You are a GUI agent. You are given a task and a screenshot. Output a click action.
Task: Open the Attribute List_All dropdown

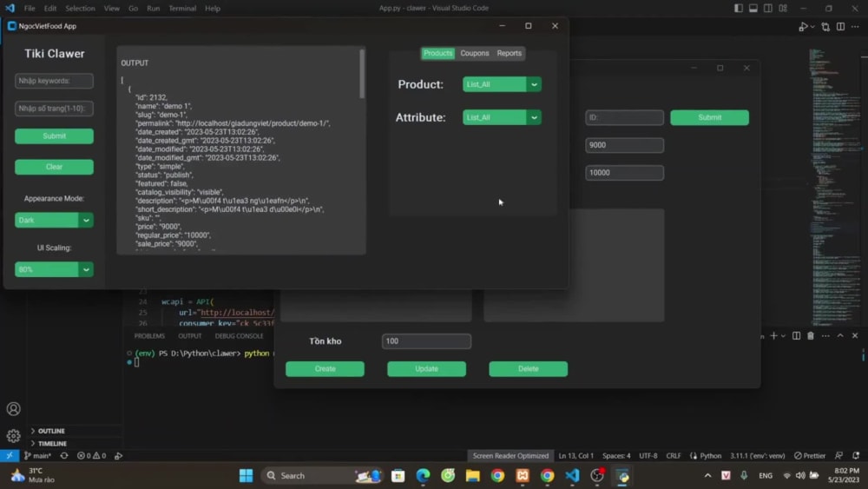[x=502, y=117]
